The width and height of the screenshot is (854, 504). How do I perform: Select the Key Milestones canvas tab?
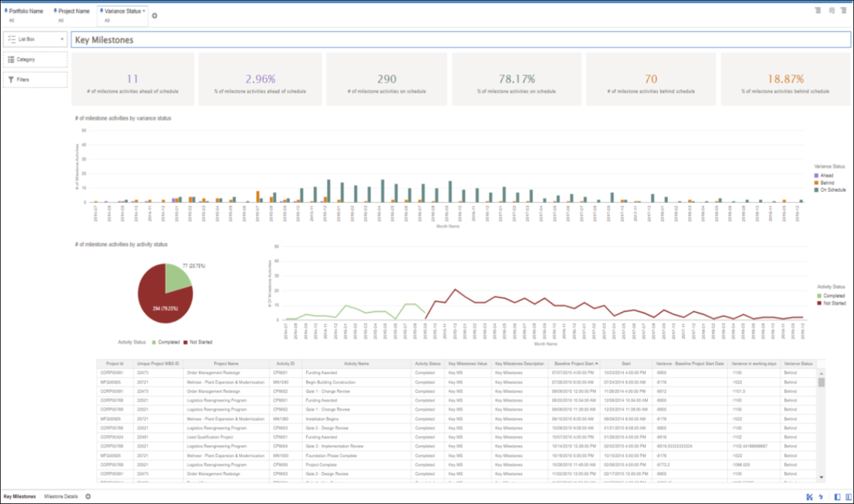(20, 497)
